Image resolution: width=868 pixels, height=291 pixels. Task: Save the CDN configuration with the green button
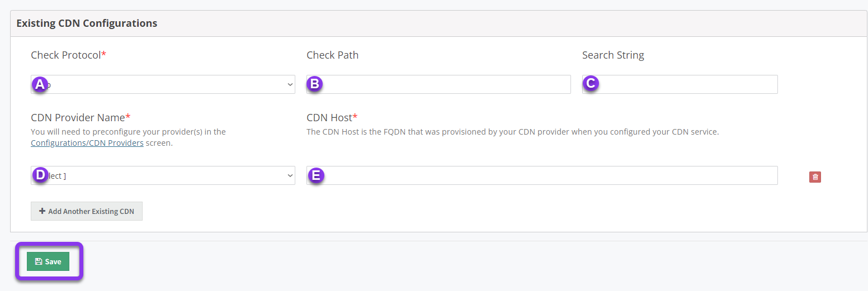click(48, 261)
